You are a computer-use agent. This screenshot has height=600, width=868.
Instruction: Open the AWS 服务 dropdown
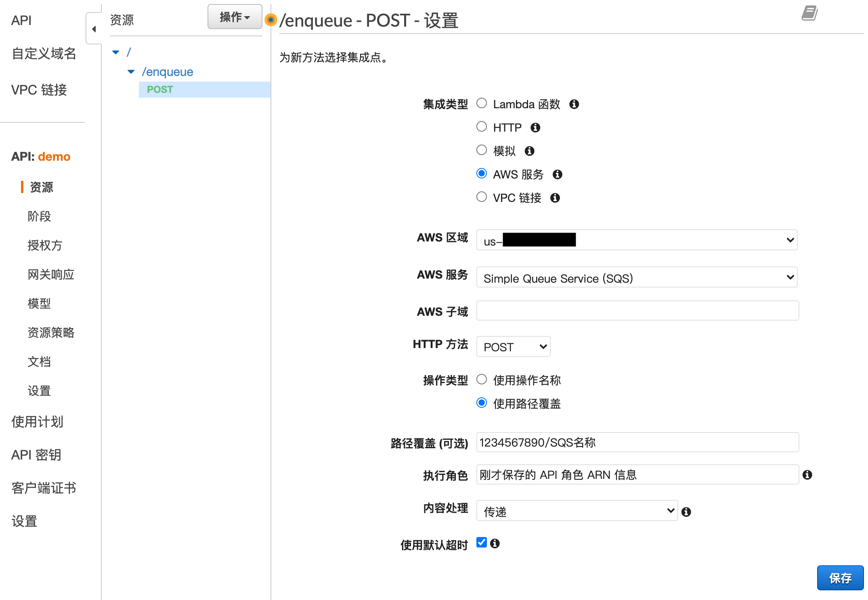(637, 277)
